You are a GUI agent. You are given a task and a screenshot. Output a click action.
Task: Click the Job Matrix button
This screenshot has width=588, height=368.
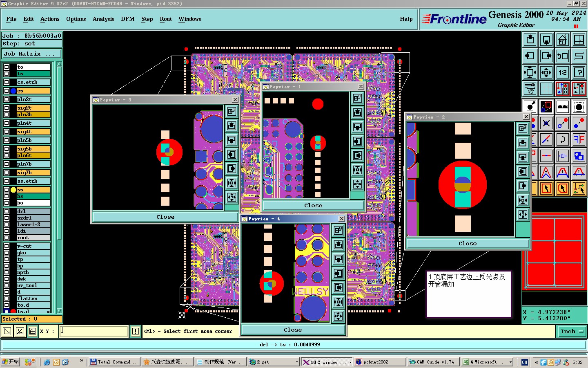coord(32,54)
